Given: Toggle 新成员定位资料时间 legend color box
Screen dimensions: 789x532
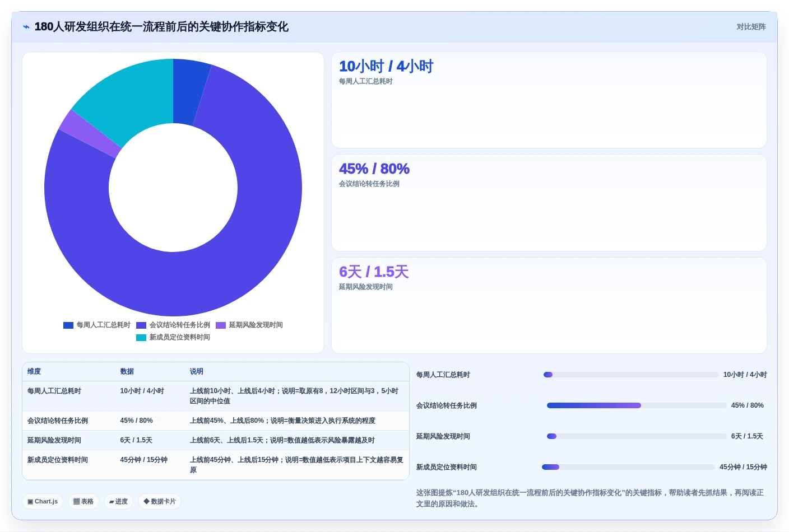Looking at the screenshot, I should (x=141, y=338).
